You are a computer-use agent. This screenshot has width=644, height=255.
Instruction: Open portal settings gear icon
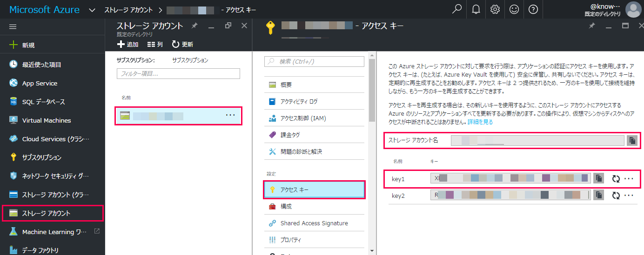coord(495,9)
